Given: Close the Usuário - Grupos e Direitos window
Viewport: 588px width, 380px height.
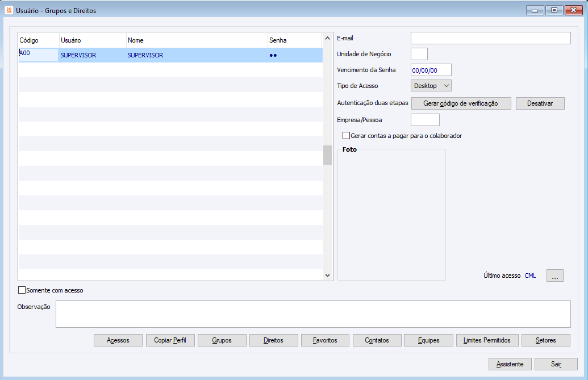Looking at the screenshot, I should (x=573, y=10).
